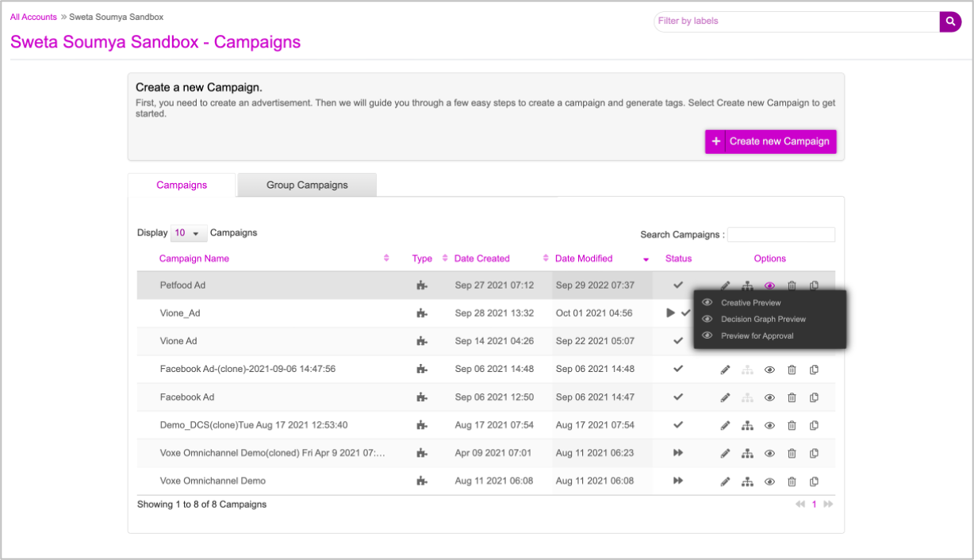Choose Preview for Approval menu item
This screenshot has height=560, width=974.
pyautogui.click(x=757, y=336)
